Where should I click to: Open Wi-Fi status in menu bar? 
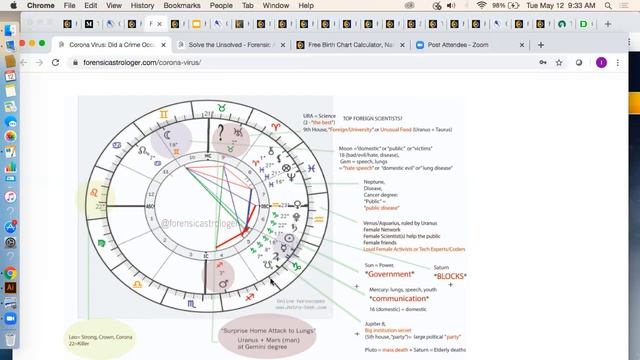click(x=482, y=5)
